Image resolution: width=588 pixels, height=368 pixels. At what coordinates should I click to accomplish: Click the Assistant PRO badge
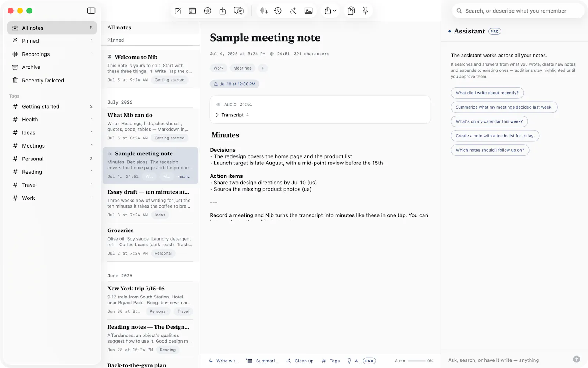tap(495, 31)
